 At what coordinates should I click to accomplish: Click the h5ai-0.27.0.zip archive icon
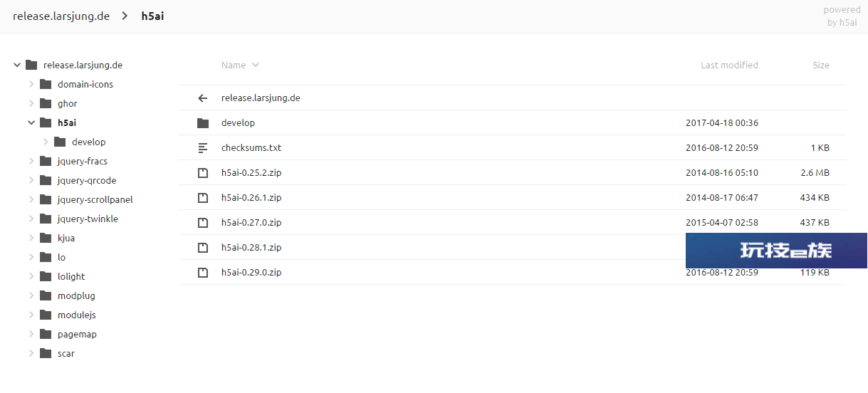pos(203,223)
